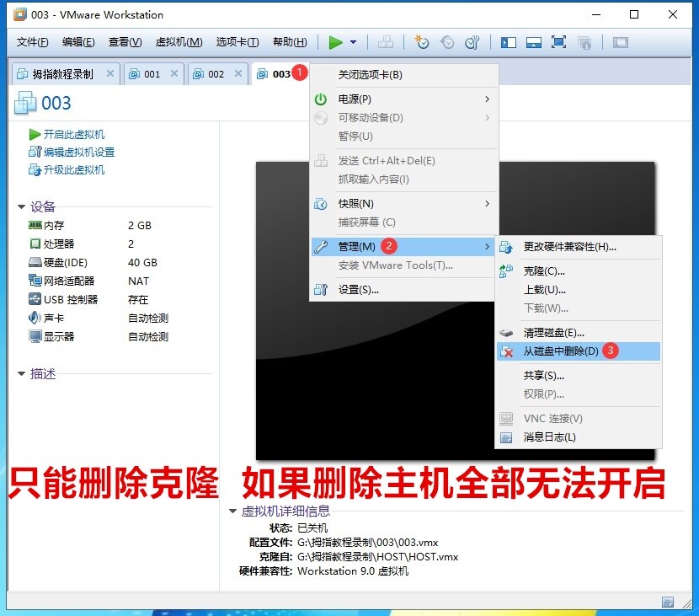Image resolution: width=699 pixels, height=616 pixels.
Task: Switch to the 002 tab
Action: 216,74
